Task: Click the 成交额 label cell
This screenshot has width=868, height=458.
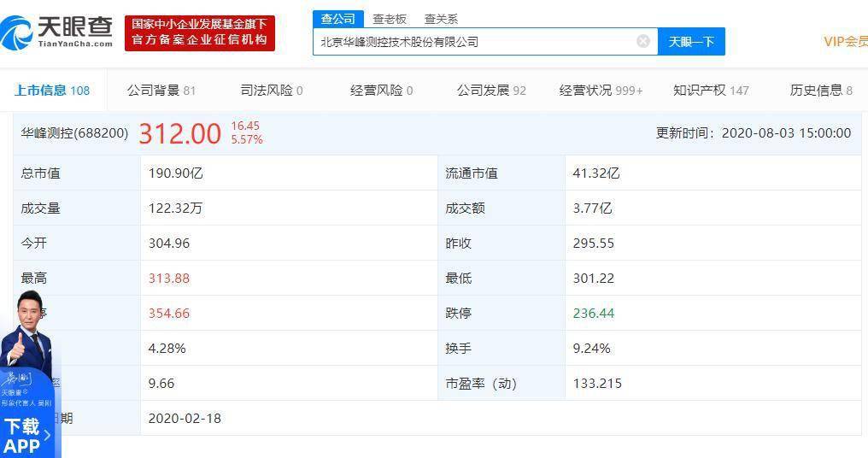Action: 501,208
